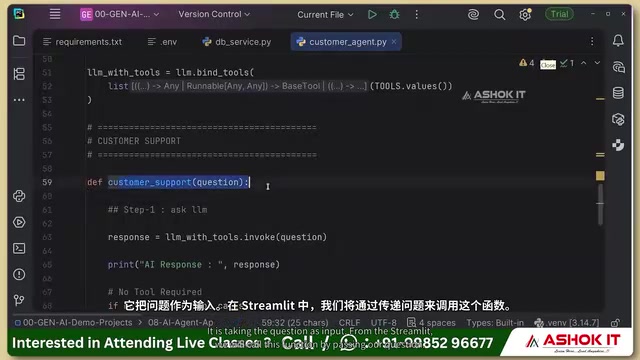
Task: Click the warnings count indicator
Action: pyautogui.click(x=527, y=63)
